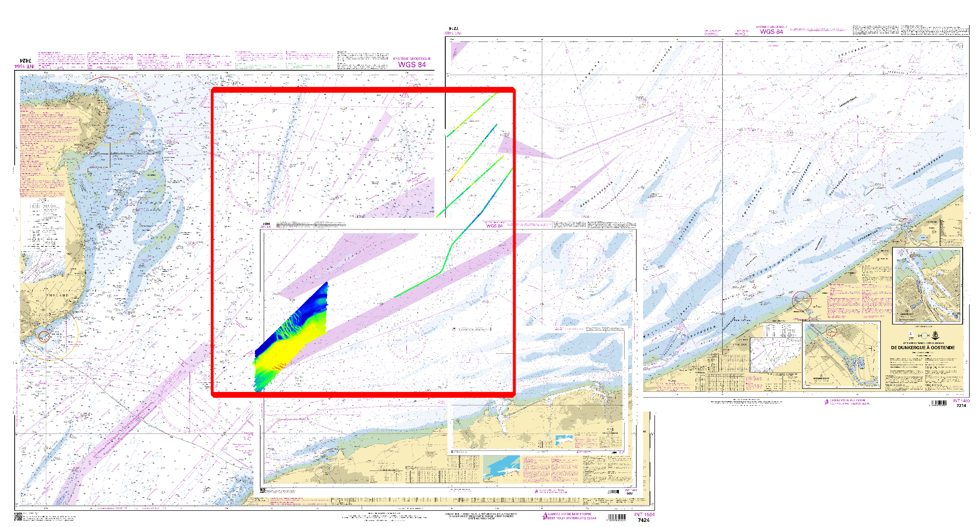980x527 pixels.
Task: Click the 'GARDEZ VOTRE MER PROPRE' text on chart 7214
Action: pos(848,400)
